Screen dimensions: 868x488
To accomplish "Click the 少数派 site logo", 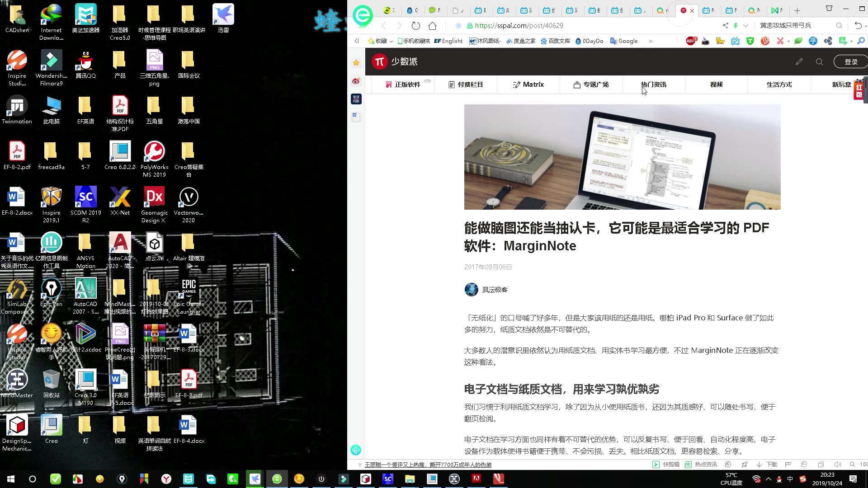I will tap(395, 61).
